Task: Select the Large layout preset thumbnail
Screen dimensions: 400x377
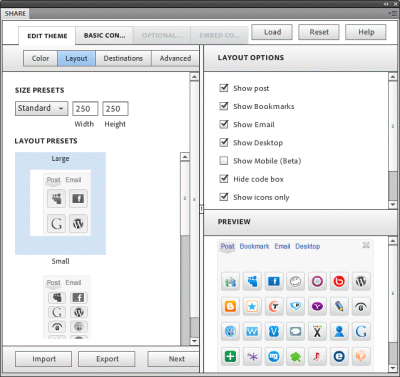Action: pos(60,203)
